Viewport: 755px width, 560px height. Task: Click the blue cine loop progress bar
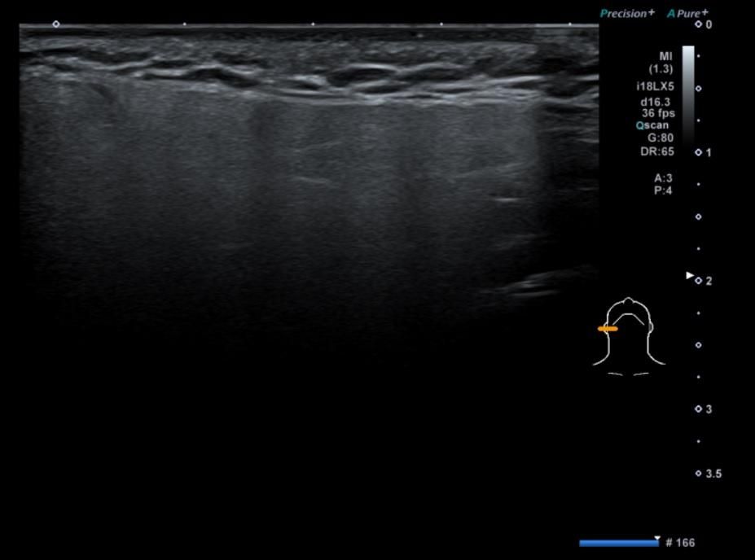point(618,543)
